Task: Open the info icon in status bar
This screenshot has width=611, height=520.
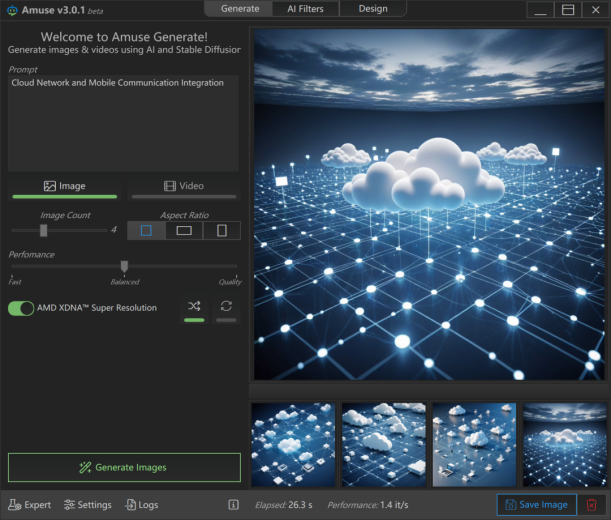Action: (x=233, y=505)
